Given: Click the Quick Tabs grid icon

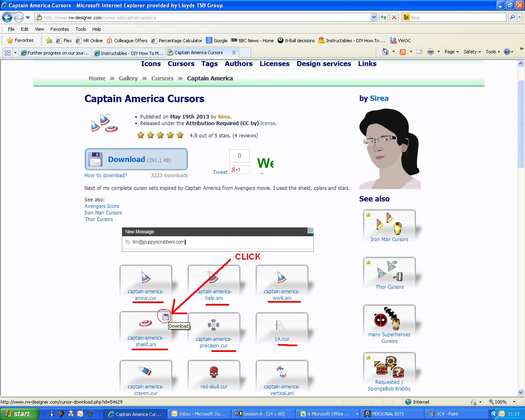Looking at the screenshot, I should [x=7, y=52].
